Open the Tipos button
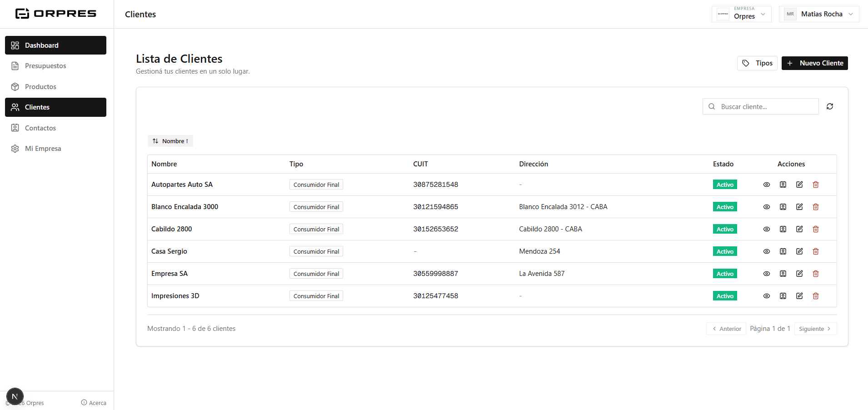The height and width of the screenshot is (410, 868). (757, 63)
